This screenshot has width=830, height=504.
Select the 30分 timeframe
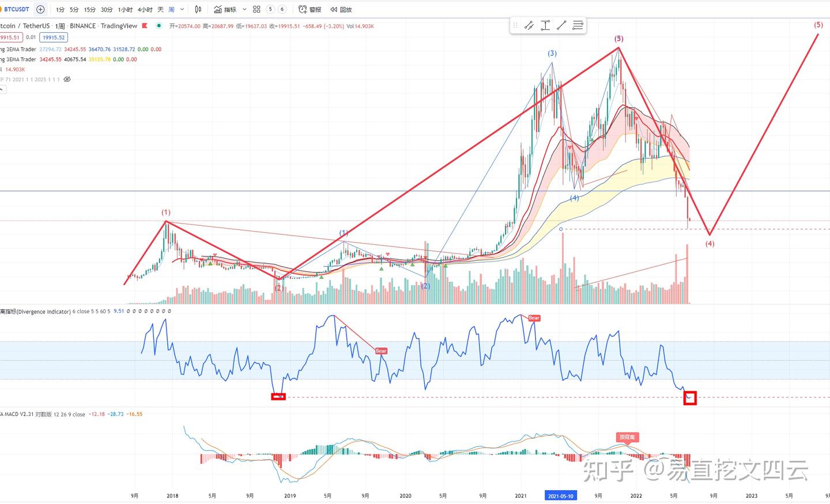[107, 9]
